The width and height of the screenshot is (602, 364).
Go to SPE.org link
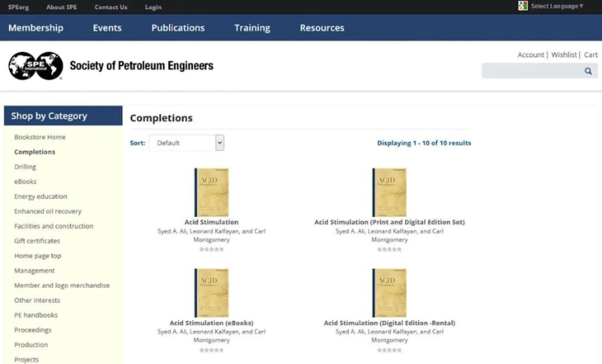tap(19, 6)
